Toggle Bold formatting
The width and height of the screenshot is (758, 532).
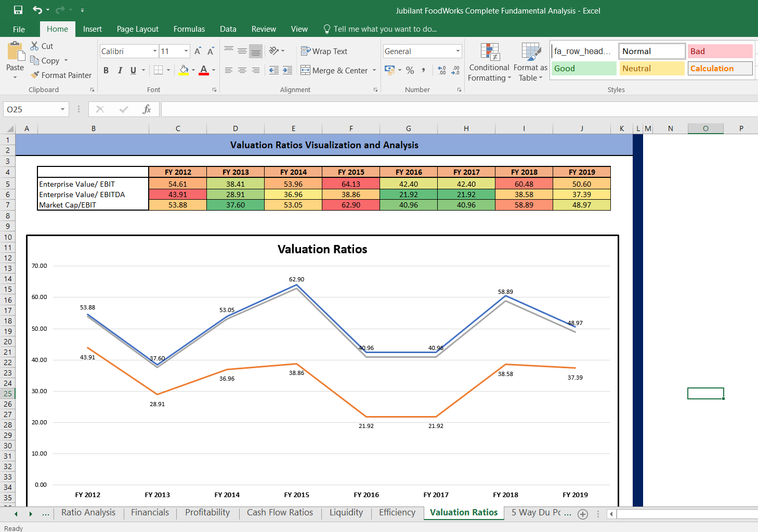click(106, 70)
